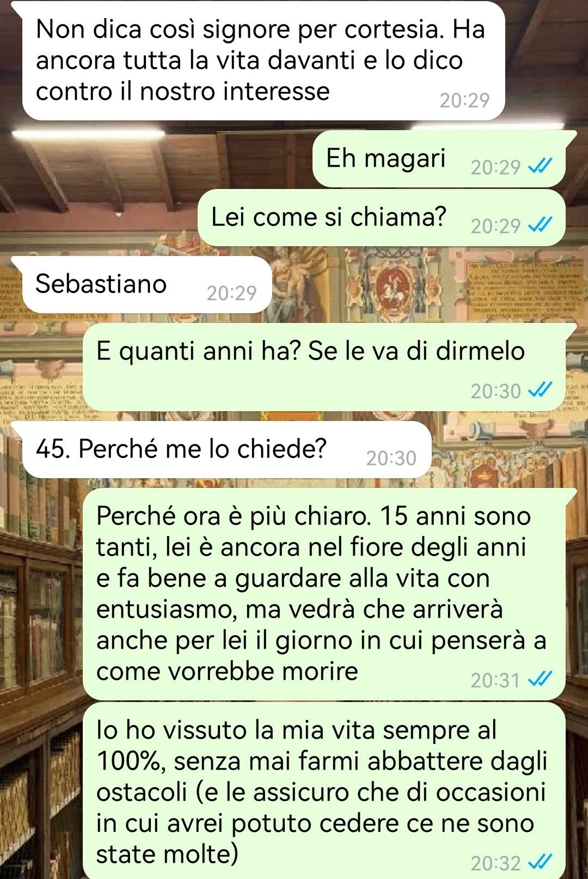The height and width of the screenshot is (879, 588).
Task: Tap the double check on "E quanti anni ha?" message
Action: pyautogui.click(x=541, y=390)
